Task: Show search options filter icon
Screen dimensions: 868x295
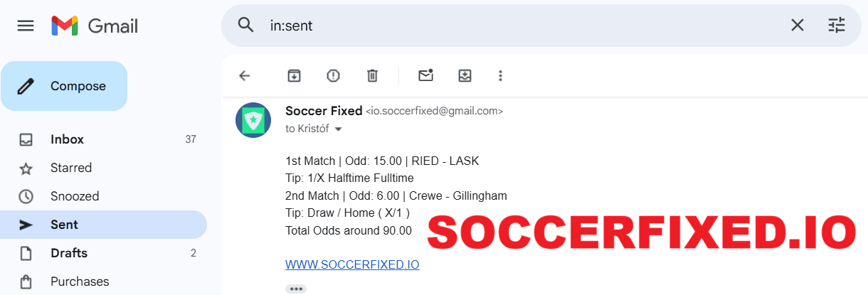Action: coord(837,26)
